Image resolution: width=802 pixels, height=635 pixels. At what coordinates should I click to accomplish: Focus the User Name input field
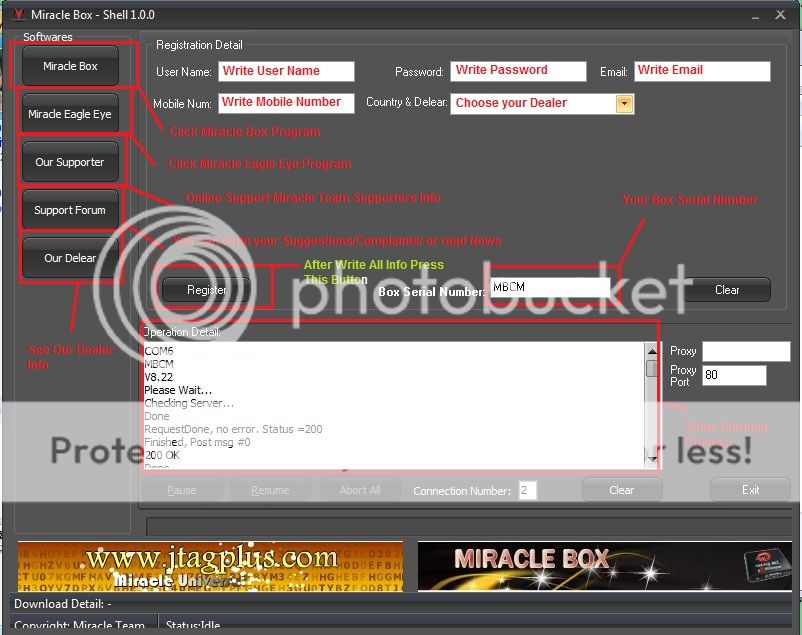pyautogui.click(x=286, y=71)
